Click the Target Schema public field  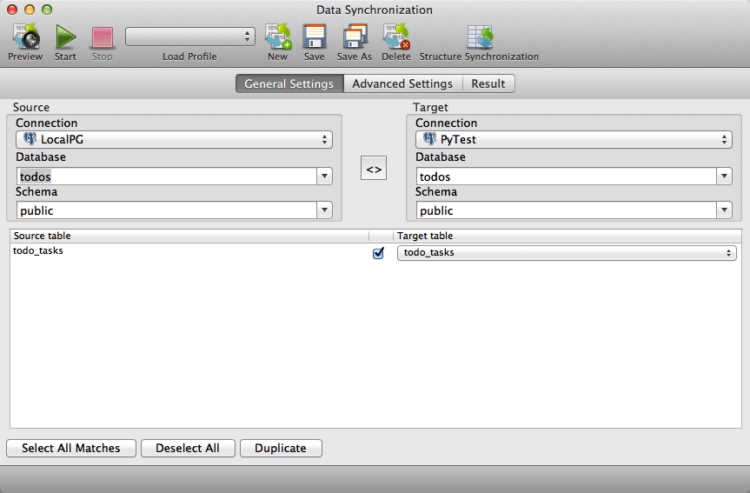pyautogui.click(x=566, y=210)
